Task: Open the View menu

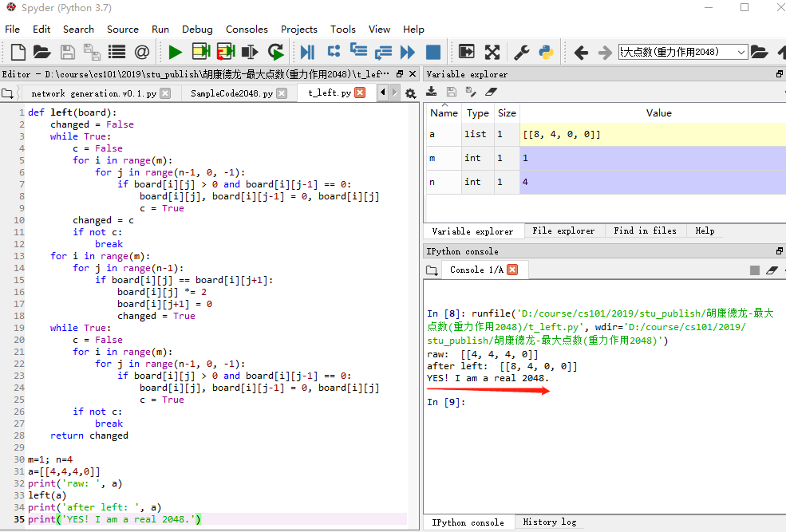Action: [379, 29]
